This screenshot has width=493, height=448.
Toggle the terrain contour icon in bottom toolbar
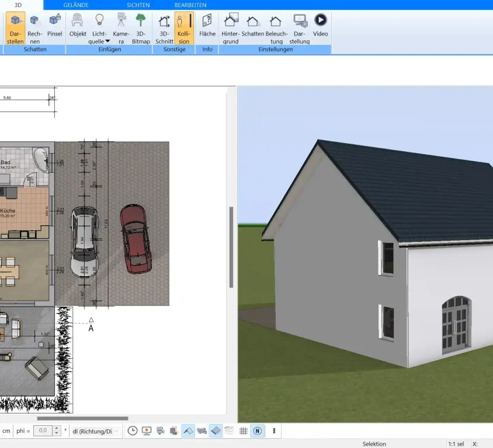[x=229, y=430]
